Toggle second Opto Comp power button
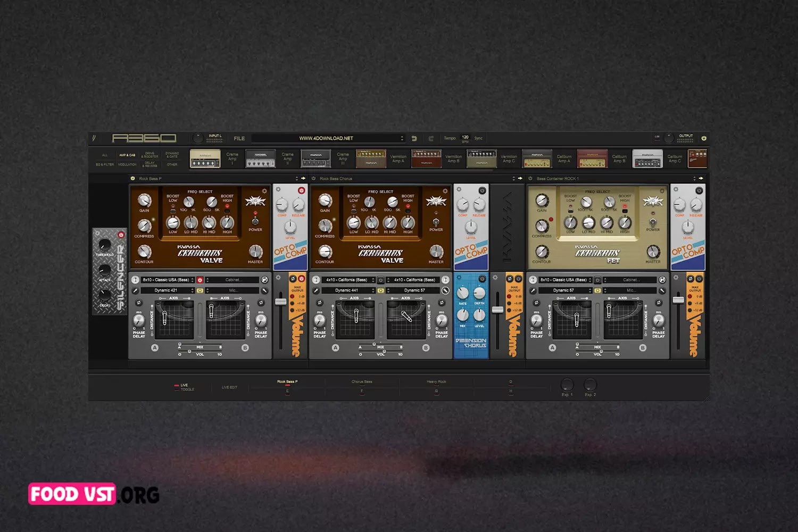798x532 pixels. point(482,190)
